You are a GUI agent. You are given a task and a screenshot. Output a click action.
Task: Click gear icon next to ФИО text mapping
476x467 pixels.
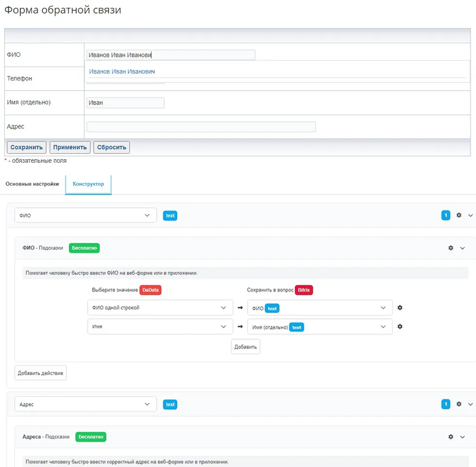click(400, 308)
